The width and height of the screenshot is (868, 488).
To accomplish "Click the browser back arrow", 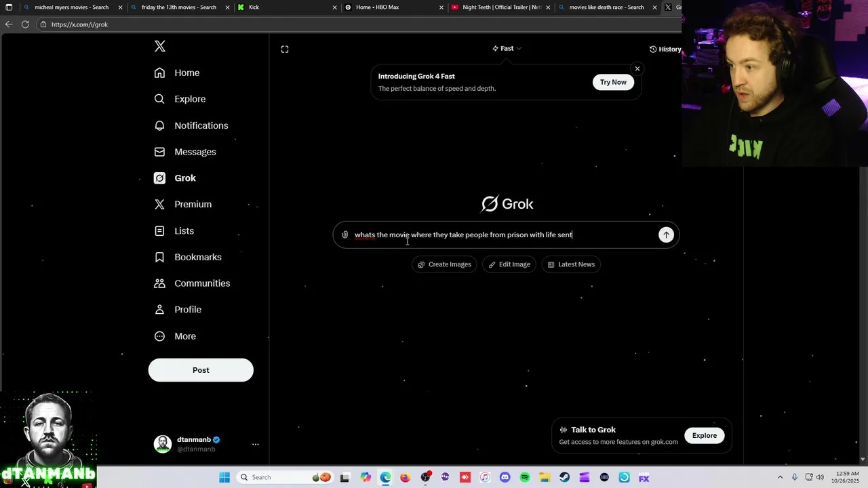I will tap(9, 24).
